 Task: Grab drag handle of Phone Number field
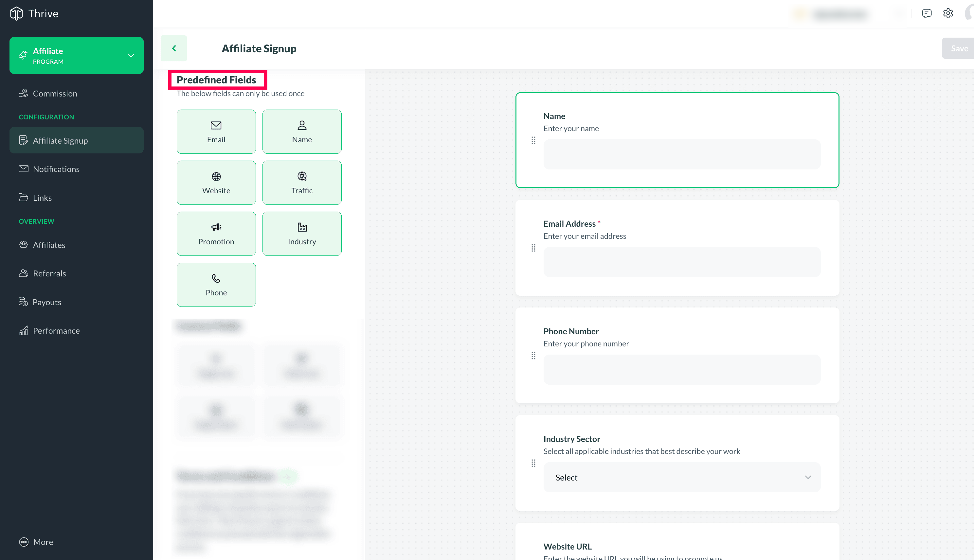coord(533,355)
